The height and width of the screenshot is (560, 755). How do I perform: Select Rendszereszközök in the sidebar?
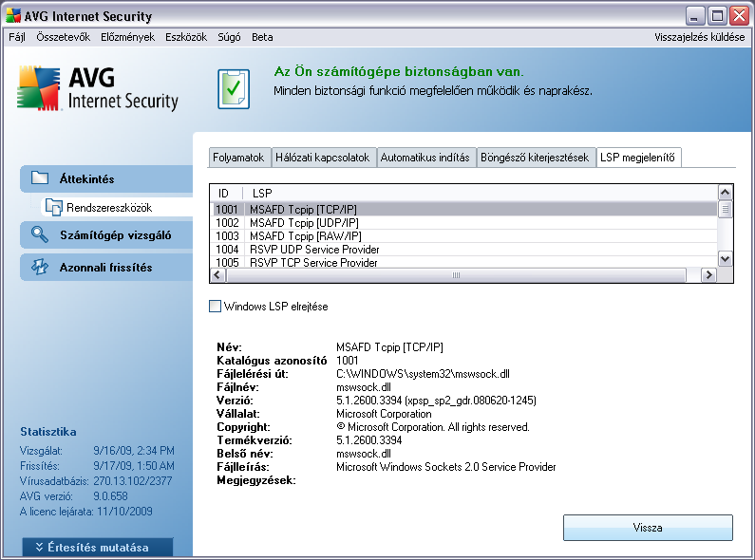[117, 207]
